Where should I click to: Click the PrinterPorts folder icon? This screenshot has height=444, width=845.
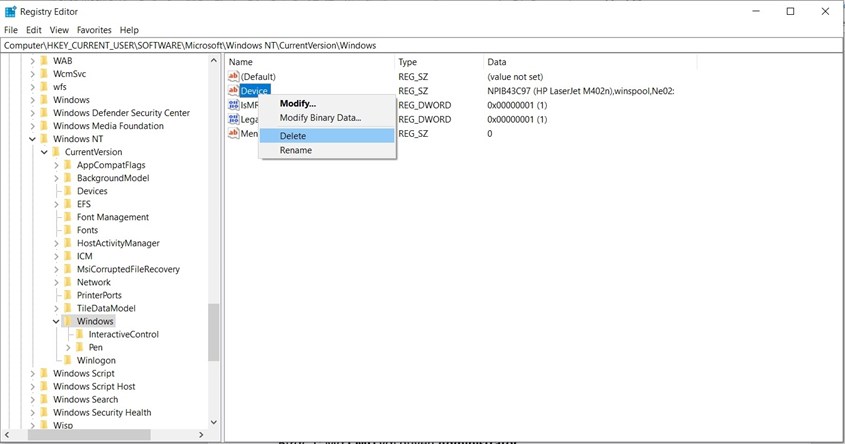tap(68, 295)
